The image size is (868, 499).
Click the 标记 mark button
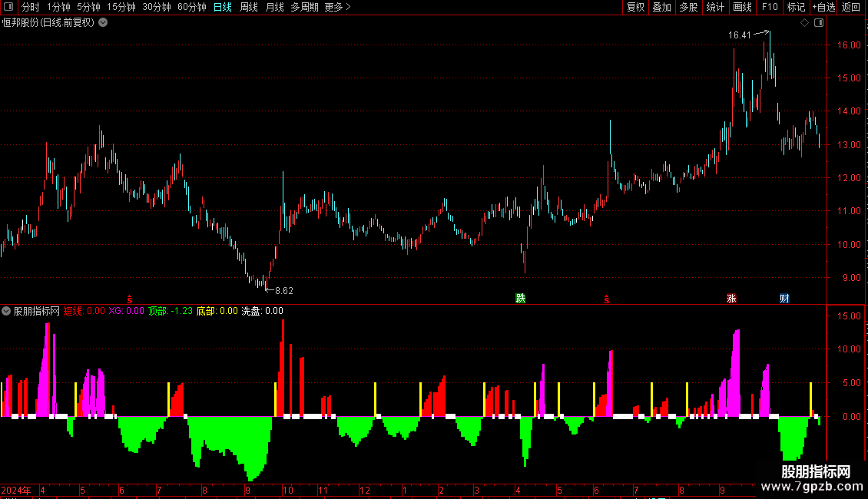796,7
